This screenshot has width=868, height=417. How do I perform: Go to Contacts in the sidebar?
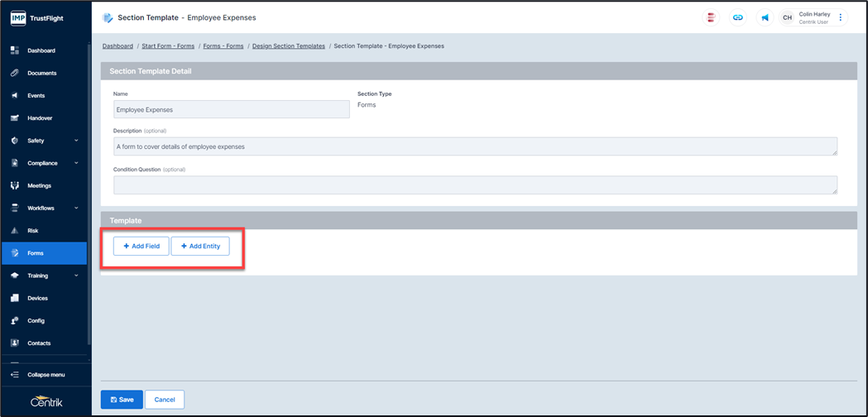point(39,343)
